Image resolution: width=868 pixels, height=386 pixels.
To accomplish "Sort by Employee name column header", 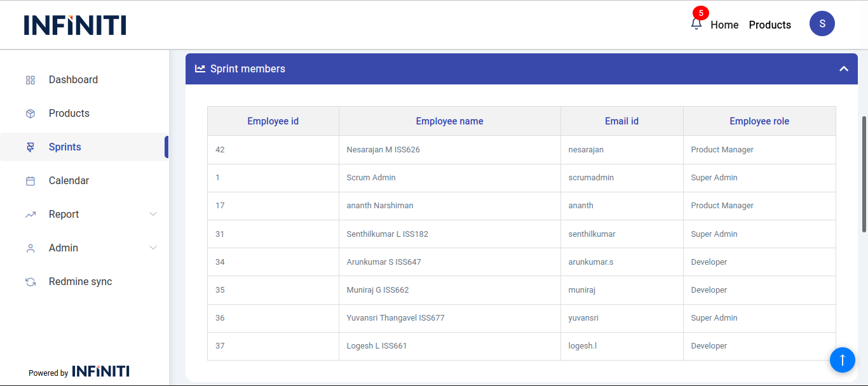I will (x=449, y=121).
